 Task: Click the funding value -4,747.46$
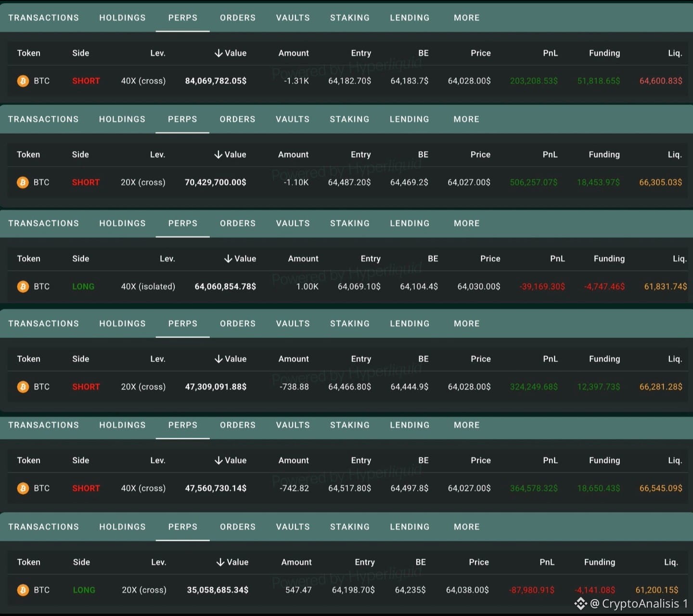[604, 287]
